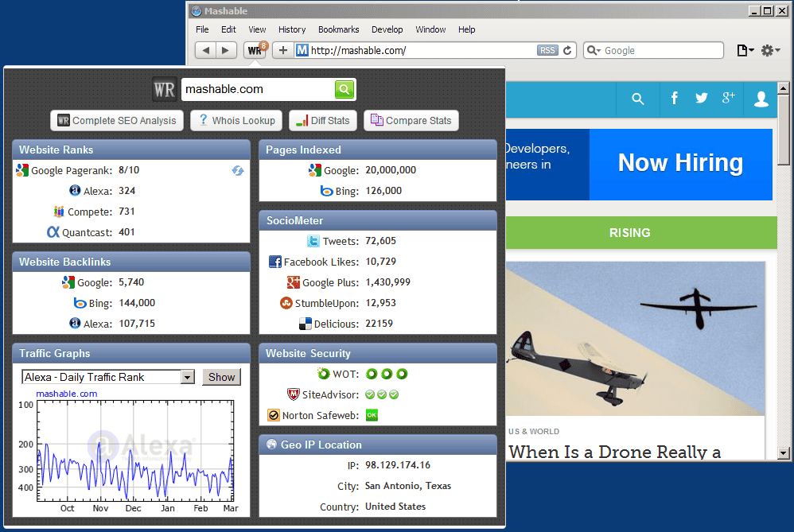Viewport: 794px width, 532px height.
Task: Click the Twitter Tweets icon in SocioMeter
Action: click(313, 241)
